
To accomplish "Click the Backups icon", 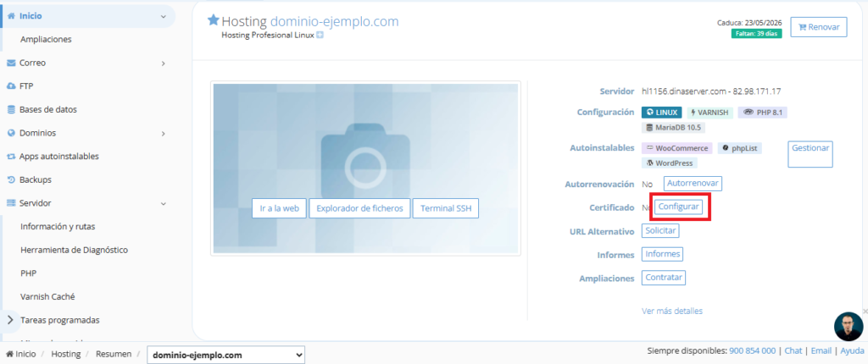I will [x=11, y=179].
